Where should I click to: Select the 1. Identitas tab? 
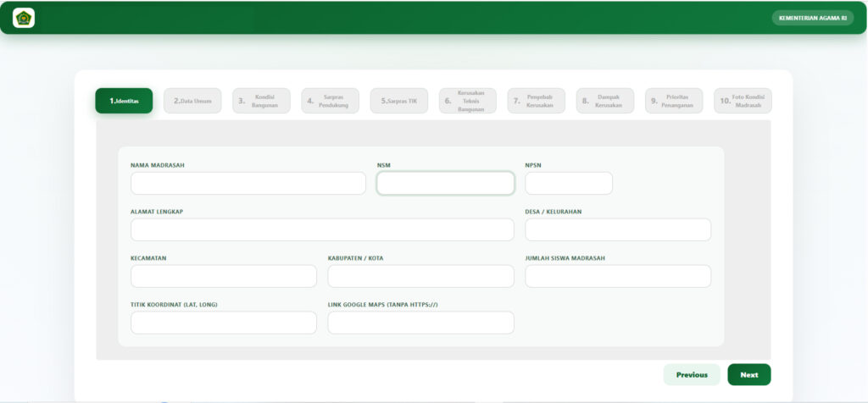[124, 101]
